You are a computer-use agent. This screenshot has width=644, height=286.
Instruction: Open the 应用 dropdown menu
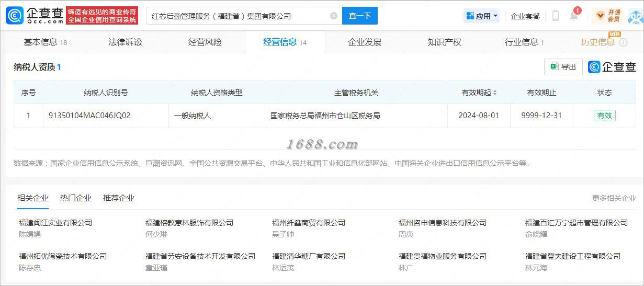click(482, 16)
